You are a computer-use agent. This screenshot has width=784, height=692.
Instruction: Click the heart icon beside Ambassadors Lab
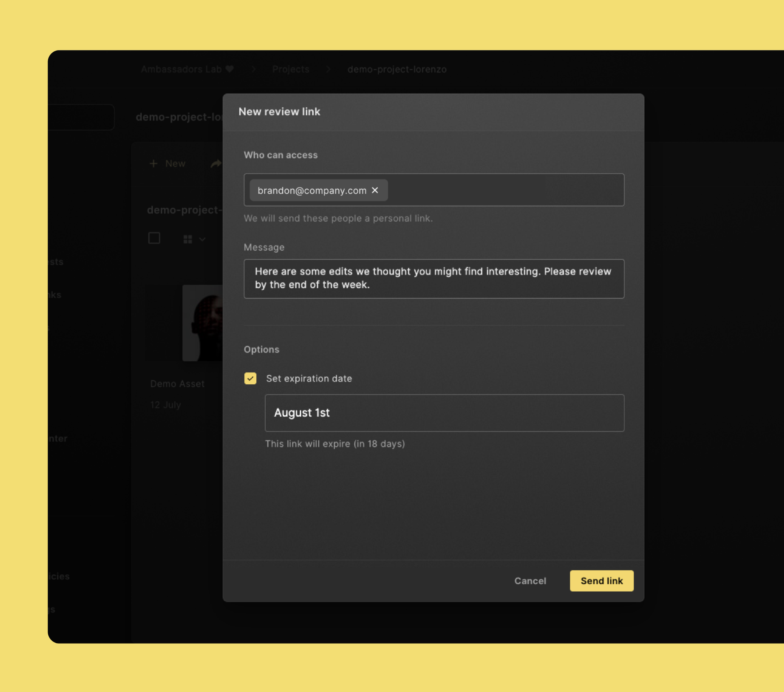tap(229, 69)
